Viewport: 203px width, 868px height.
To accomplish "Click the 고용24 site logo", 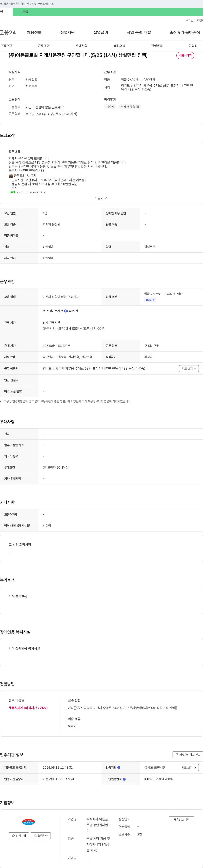I will [x=8, y=32].
